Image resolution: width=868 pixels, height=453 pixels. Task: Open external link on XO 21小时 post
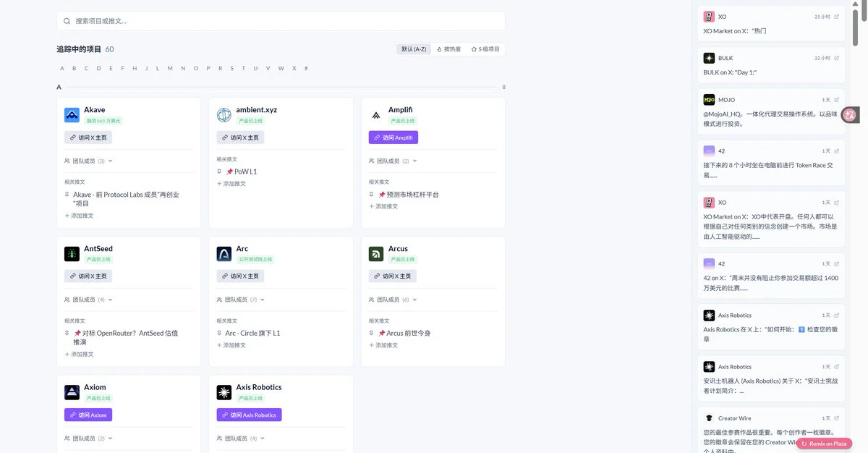point(837,17)
